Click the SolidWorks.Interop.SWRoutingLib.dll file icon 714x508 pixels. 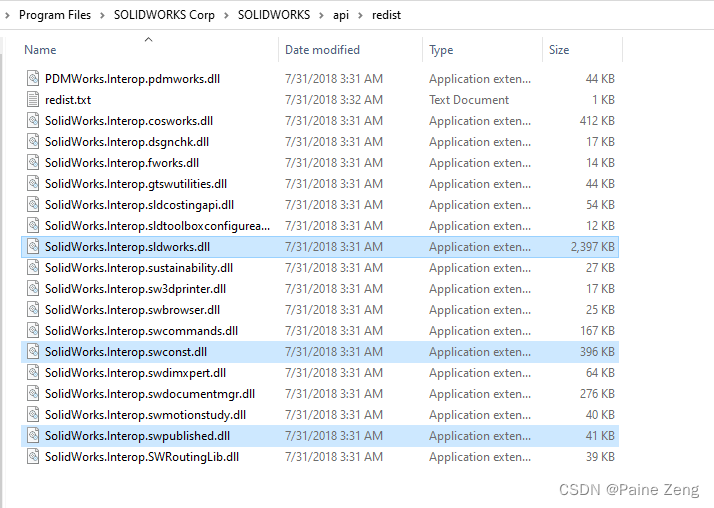(x=33, y=456)
